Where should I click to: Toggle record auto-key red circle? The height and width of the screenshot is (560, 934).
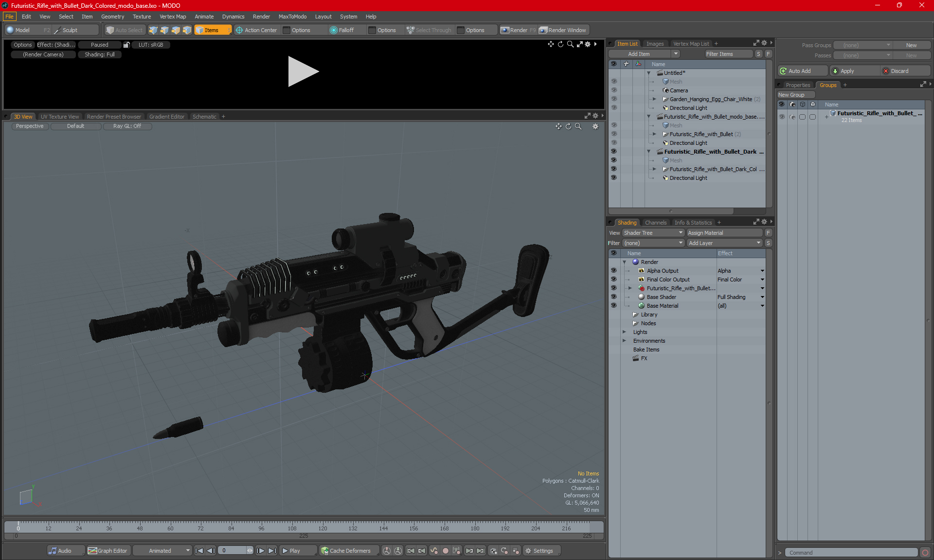(445, 551)
